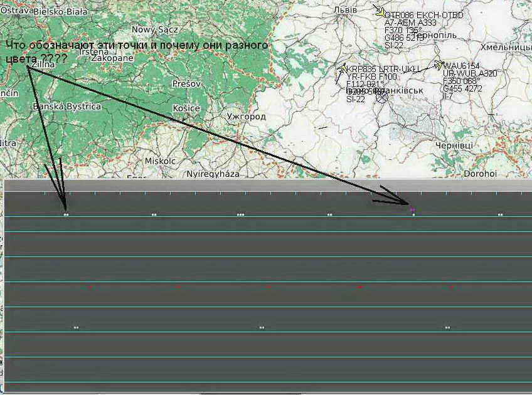
Task: Click the YR-FKB F100 label line
Action: pos(371,76)
